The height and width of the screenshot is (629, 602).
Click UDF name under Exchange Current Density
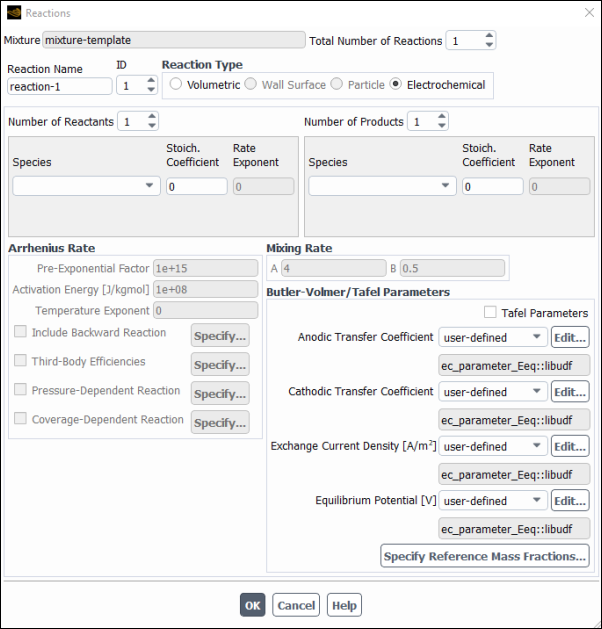pyautogui.click(x=514, y=474)
